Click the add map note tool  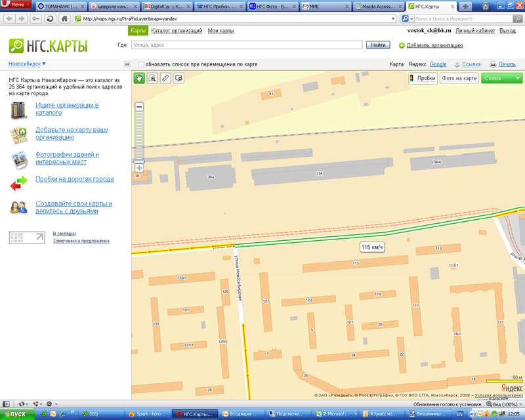[178, 78]
